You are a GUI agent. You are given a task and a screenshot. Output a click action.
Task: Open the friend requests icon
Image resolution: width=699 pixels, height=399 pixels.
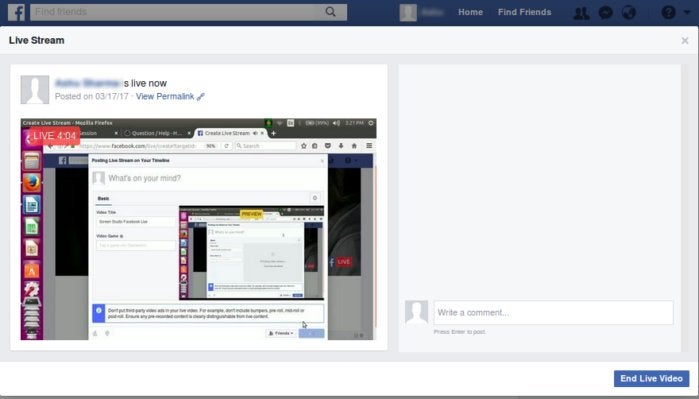pyautogui.click(x=581, y=12)
